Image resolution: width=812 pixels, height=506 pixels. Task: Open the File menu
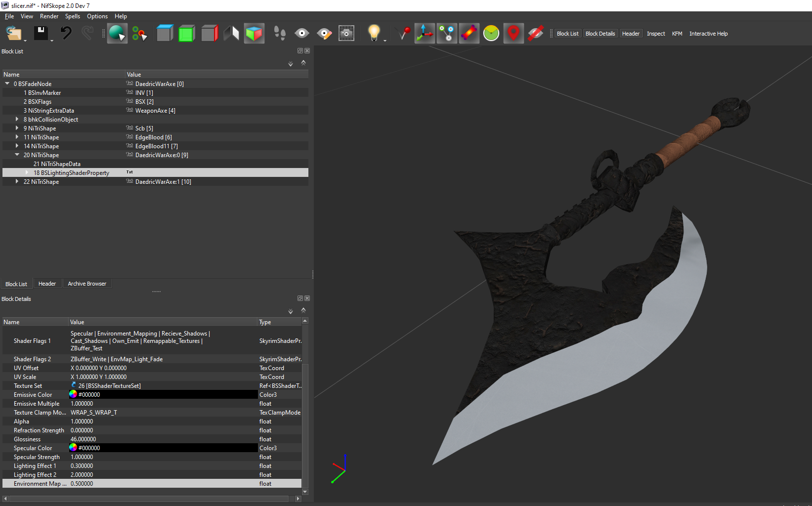click(x=9, y=16)
